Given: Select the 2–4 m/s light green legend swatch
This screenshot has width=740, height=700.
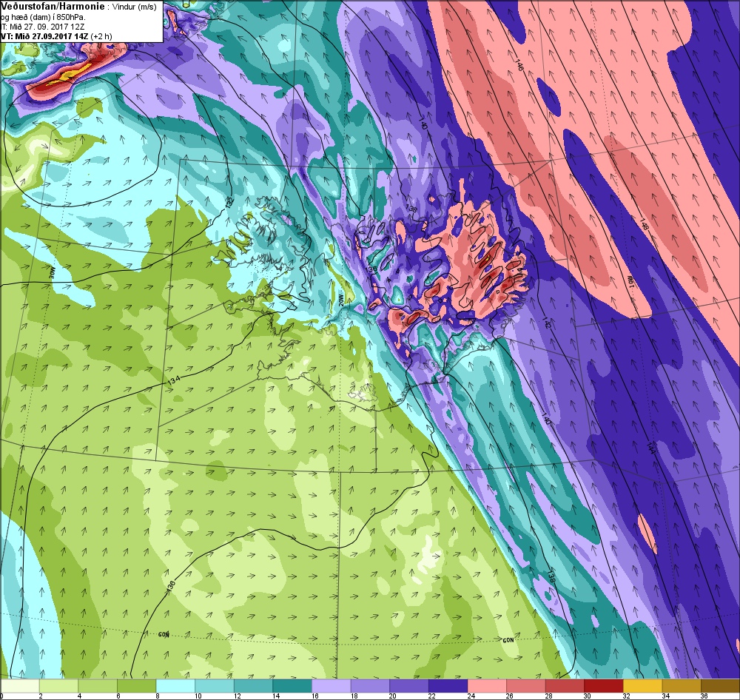Looking at the screenshot, I should (x=58, y=685).
